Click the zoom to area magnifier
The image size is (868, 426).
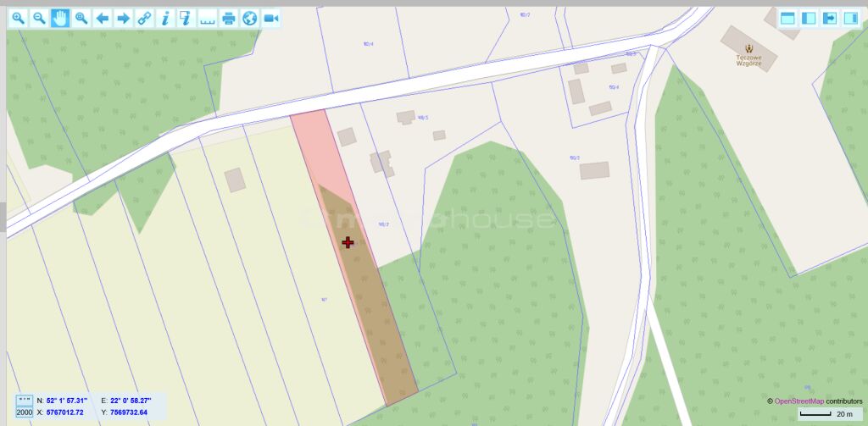(x=81, y=19)
